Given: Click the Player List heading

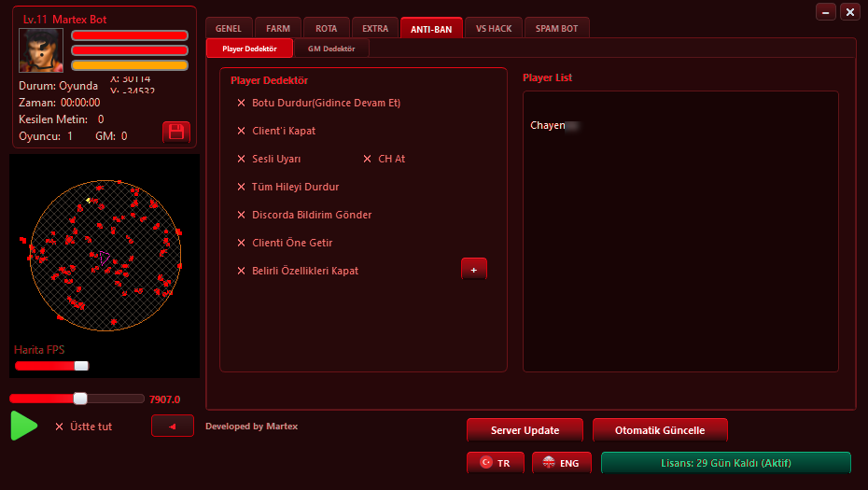Looking at the screenshot, I should pos(548,77).
